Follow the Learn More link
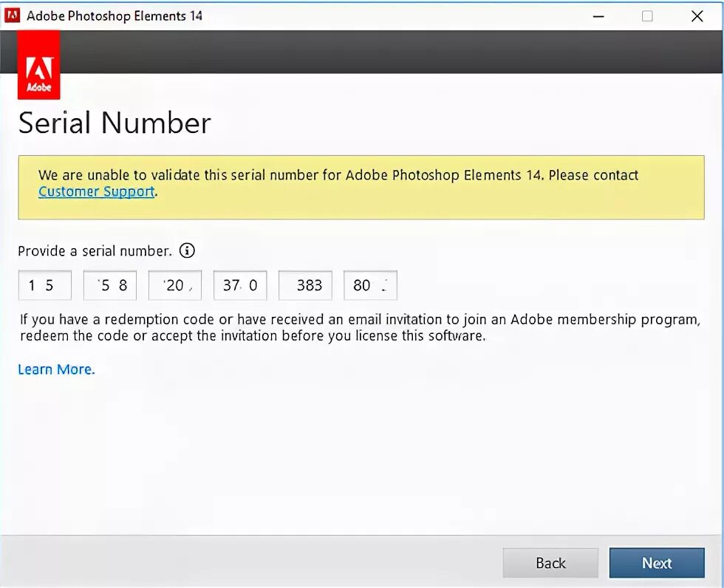 click(x=56, y=369)
